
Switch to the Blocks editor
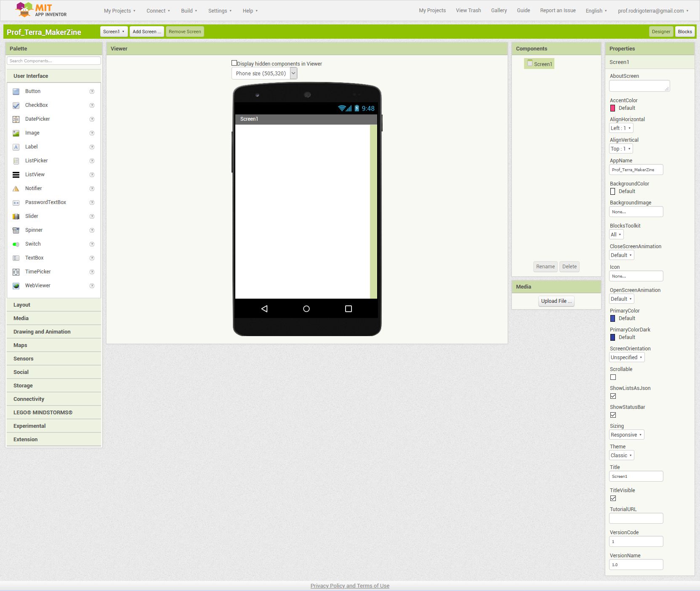point(684,32)
